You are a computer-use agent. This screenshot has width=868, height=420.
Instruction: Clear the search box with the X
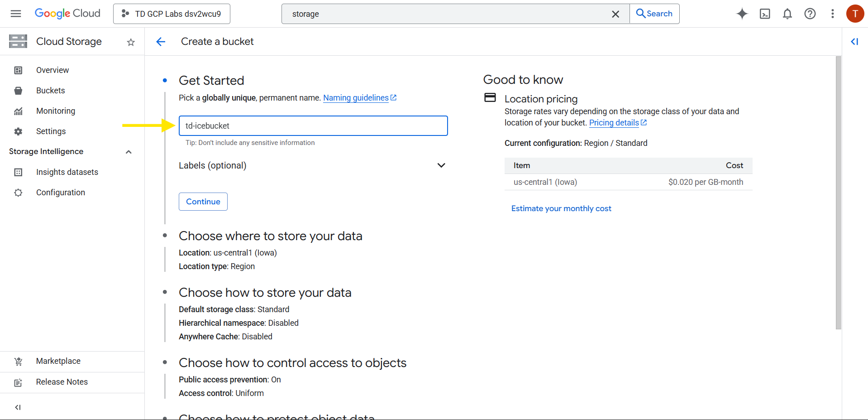(615, 14)
